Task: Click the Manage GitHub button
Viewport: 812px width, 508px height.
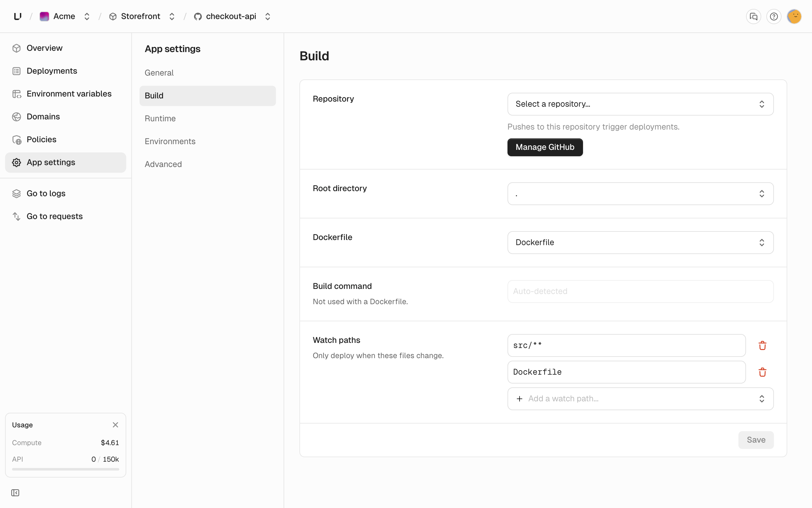Action: [545, 147]
